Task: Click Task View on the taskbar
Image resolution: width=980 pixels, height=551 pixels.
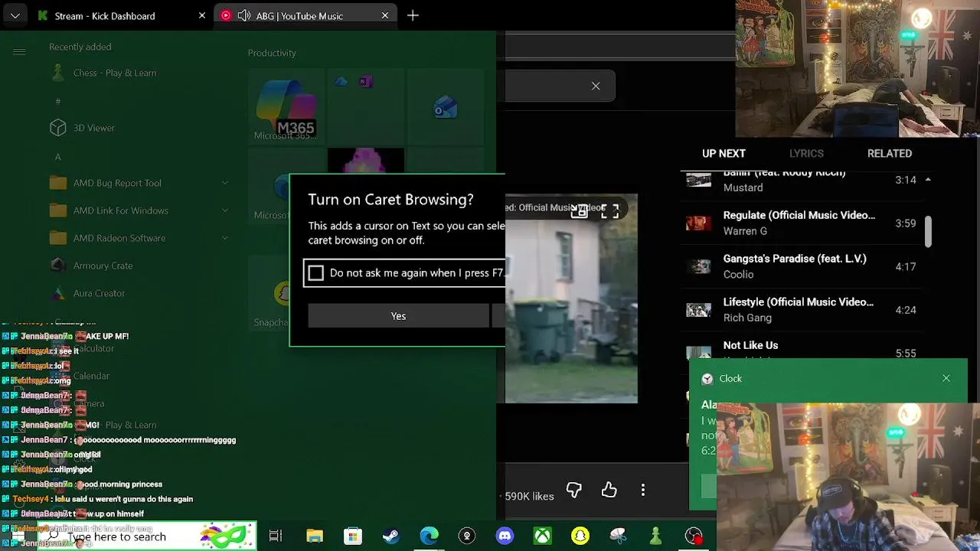Action: [276, 536]
